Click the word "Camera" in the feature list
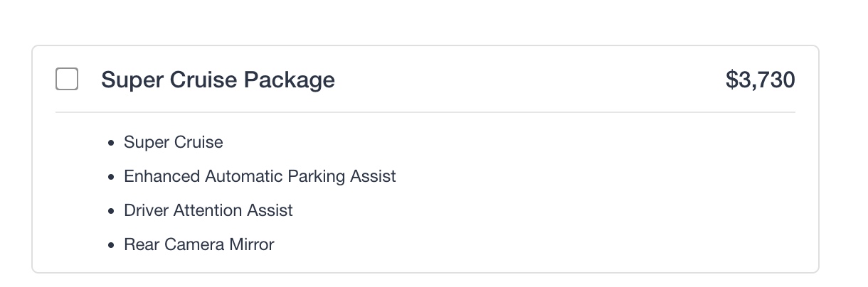 (196, 244)
